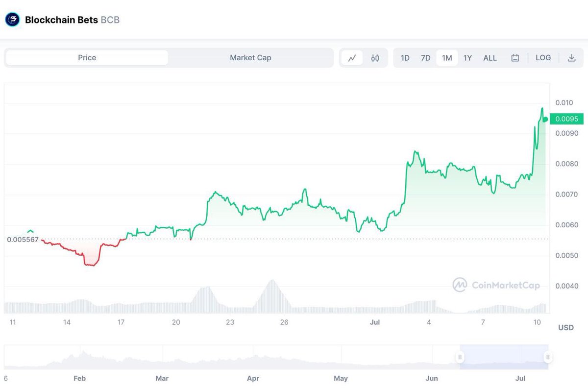Set chart range to 1M
588x388 pixels.
pyautogui.click(x=447, y=58)
